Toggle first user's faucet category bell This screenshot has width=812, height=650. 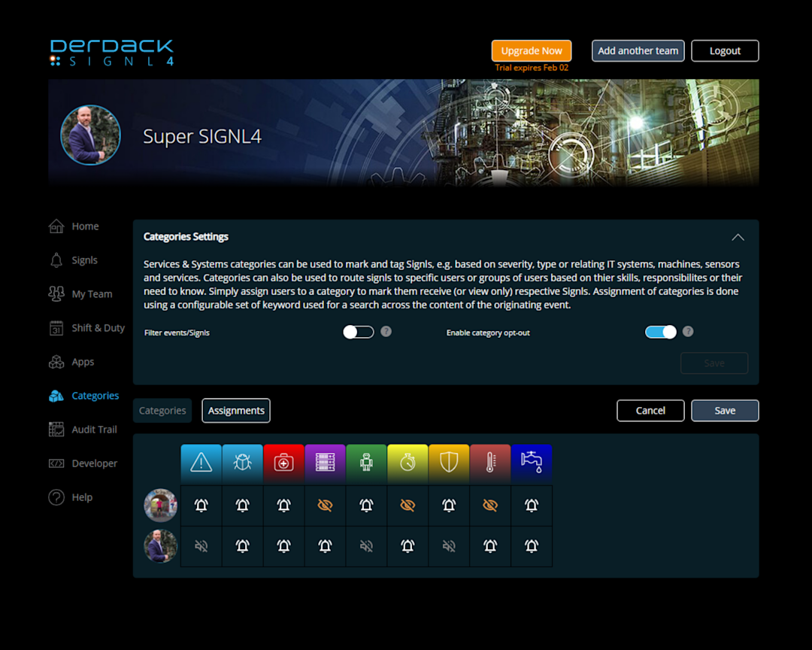click(532, 506)
